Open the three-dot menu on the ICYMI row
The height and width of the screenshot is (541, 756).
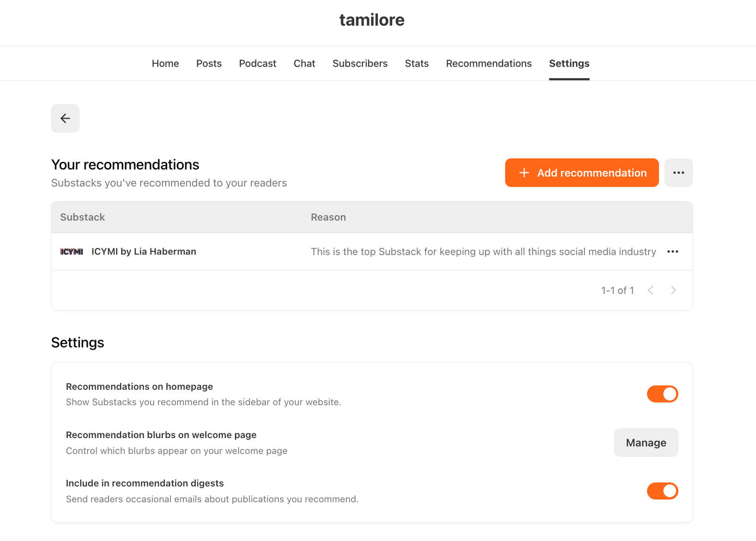[x=672, y=251]
